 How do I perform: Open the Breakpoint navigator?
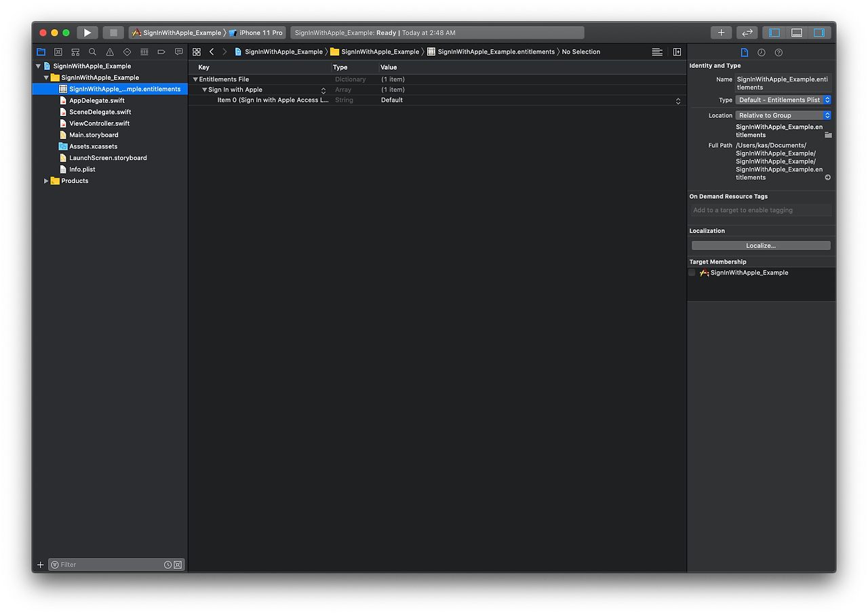161,52
